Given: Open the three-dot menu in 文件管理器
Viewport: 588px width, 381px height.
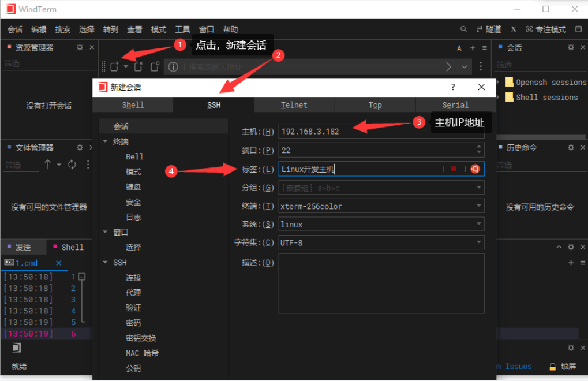Looking at the screenshot, I should point(88,165).
